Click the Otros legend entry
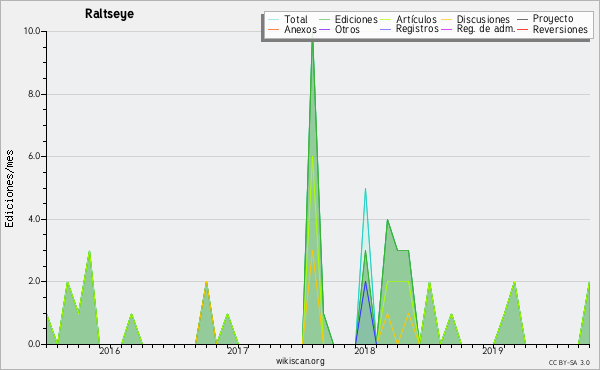600x370 pixels. tap(339, 29)
